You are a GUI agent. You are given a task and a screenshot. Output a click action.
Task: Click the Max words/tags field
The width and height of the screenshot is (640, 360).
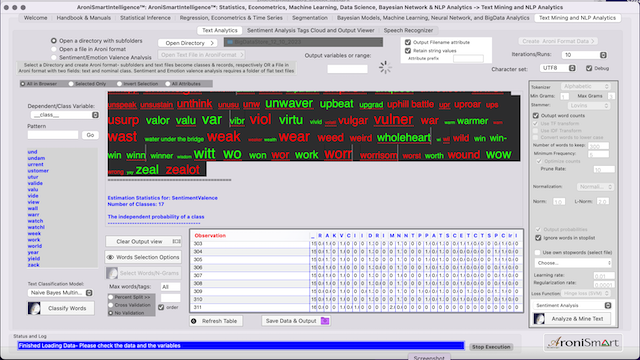tap(171, 287)
